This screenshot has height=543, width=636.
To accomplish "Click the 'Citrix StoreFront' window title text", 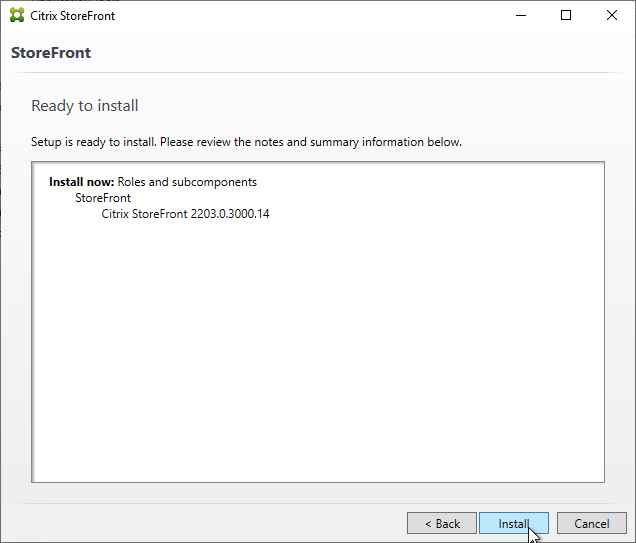I will (73, 16).
